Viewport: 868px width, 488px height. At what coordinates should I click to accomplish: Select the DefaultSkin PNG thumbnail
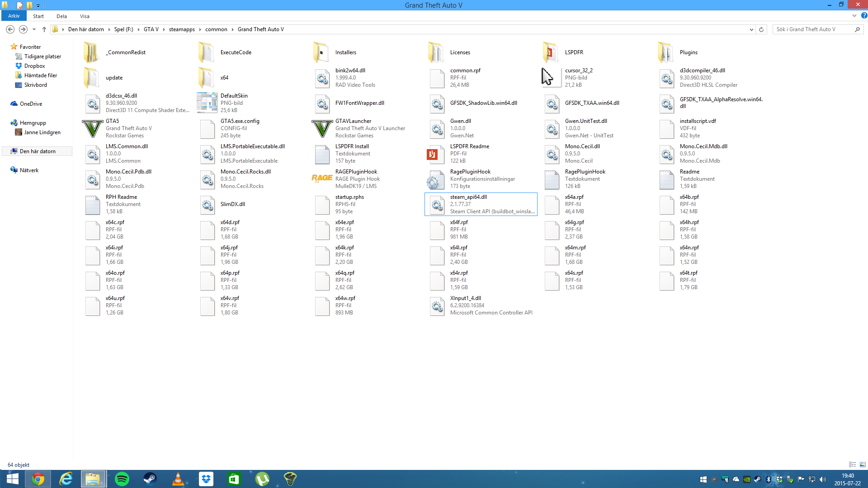[207, 103]
